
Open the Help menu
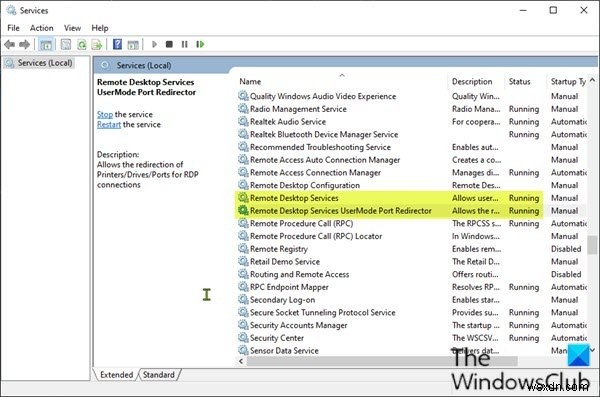[99, 28]
